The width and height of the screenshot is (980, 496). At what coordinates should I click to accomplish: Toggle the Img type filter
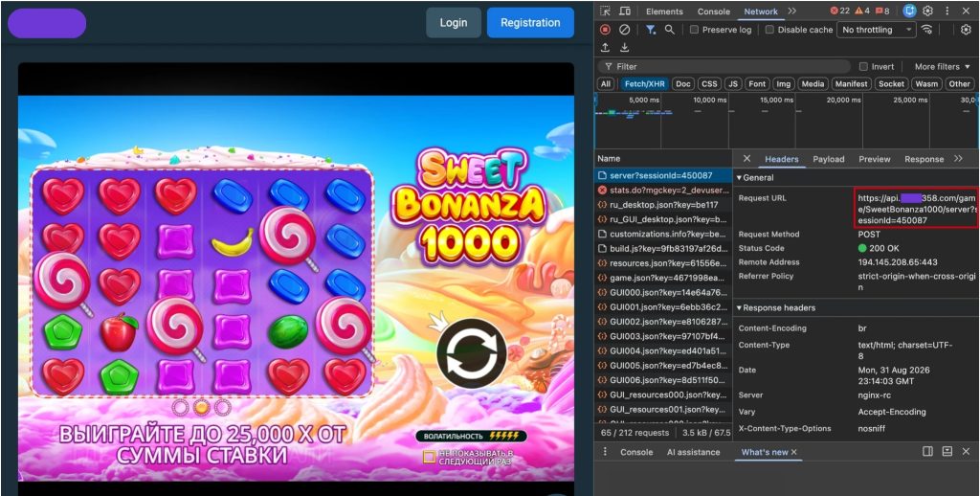coord(783,84)
